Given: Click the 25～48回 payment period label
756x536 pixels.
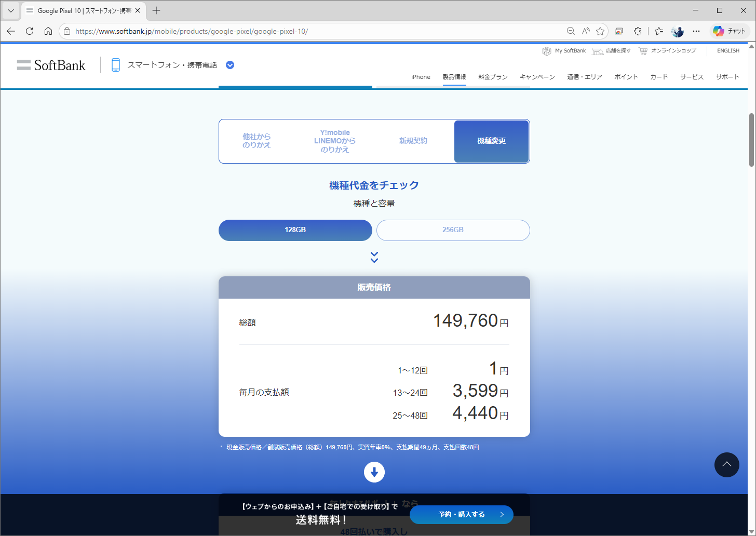Looking at the screenshot, I should click(x=410, y=416).
